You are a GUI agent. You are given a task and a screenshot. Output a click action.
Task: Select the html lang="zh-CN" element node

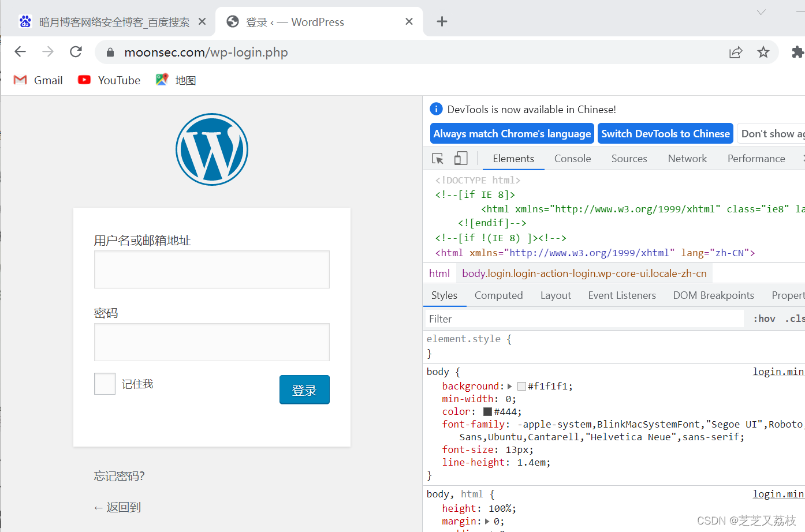point(595,253)
